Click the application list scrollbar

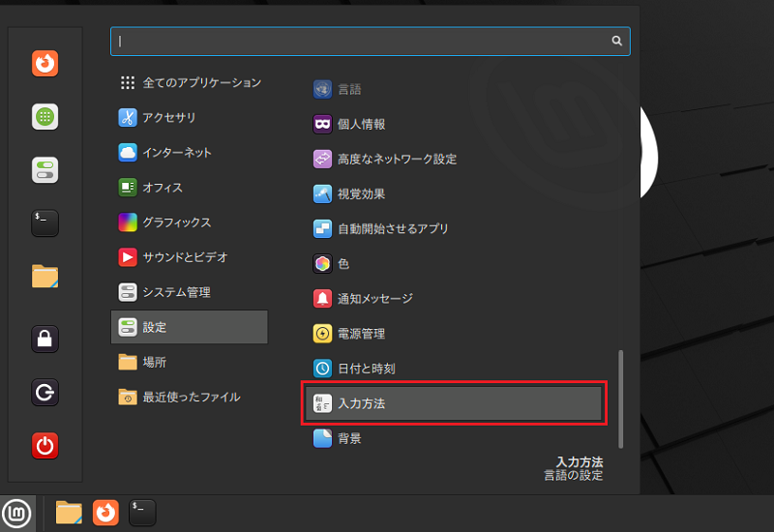coord(620,399)
